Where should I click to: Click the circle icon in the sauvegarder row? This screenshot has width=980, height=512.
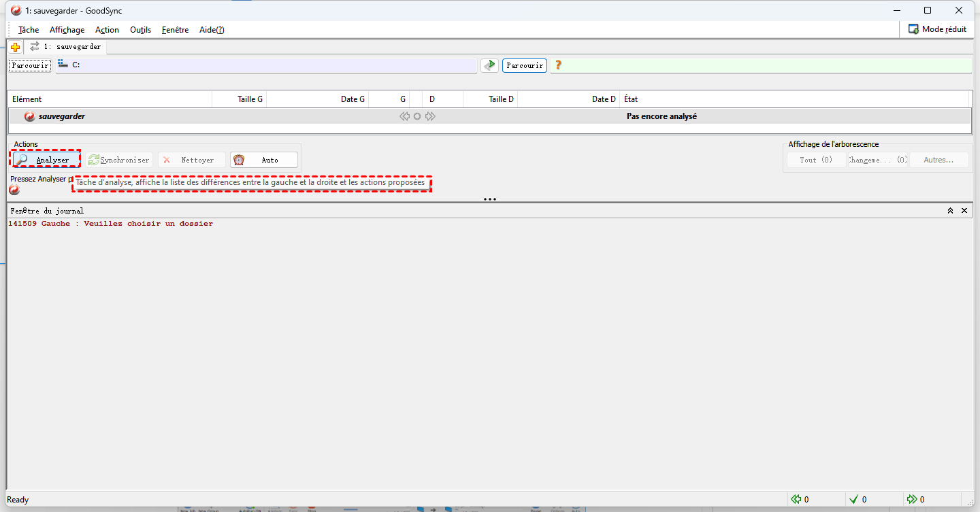coord(417,116)
